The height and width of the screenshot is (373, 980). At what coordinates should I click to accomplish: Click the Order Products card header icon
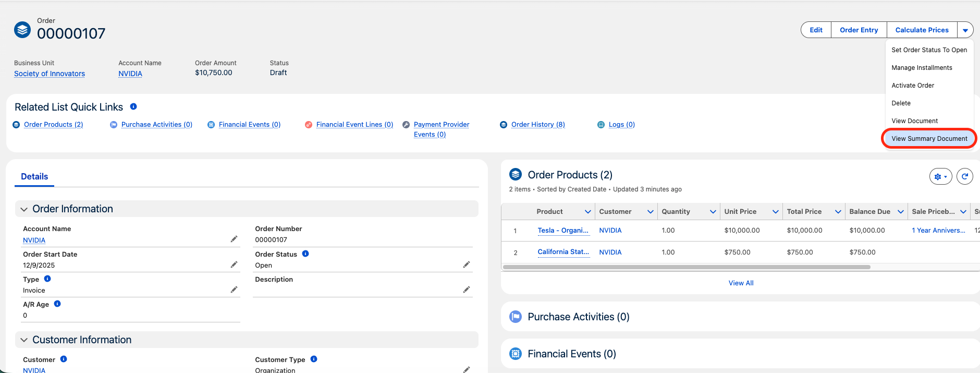tap(516, 174)
